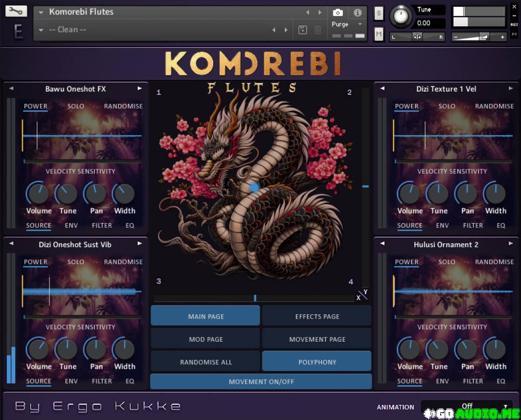521x420 pixels.
Task: Click the Tune knob in the header
Action: [401, 16]
